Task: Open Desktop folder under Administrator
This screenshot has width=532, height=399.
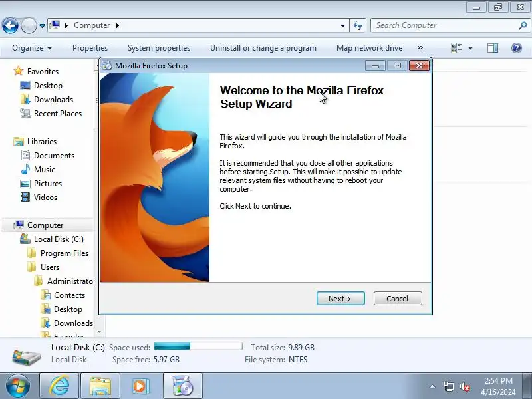Action: pyautogui.click(x=68, y=309)
